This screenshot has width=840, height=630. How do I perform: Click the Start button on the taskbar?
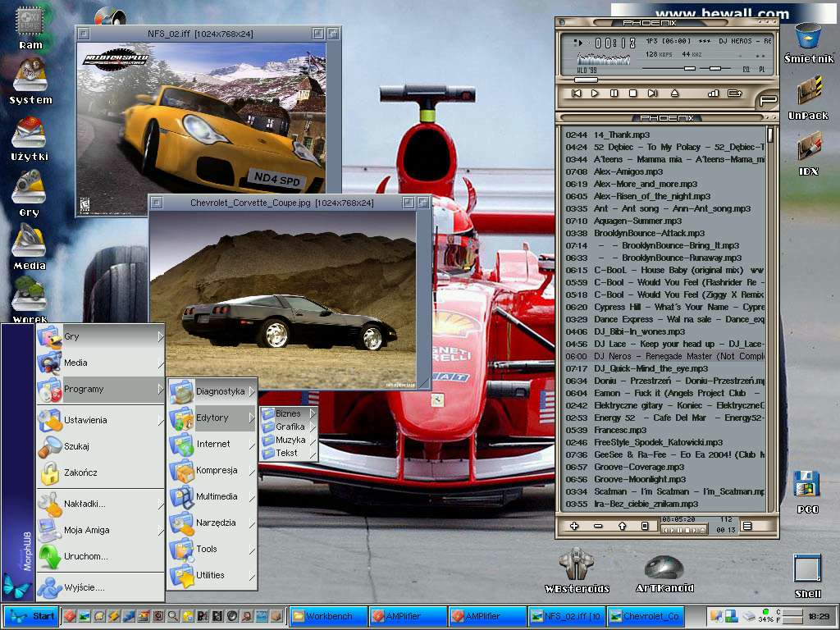30,616
